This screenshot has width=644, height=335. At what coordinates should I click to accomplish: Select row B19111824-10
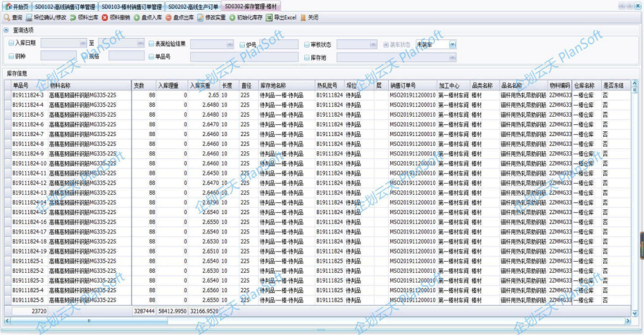[318, 164]
